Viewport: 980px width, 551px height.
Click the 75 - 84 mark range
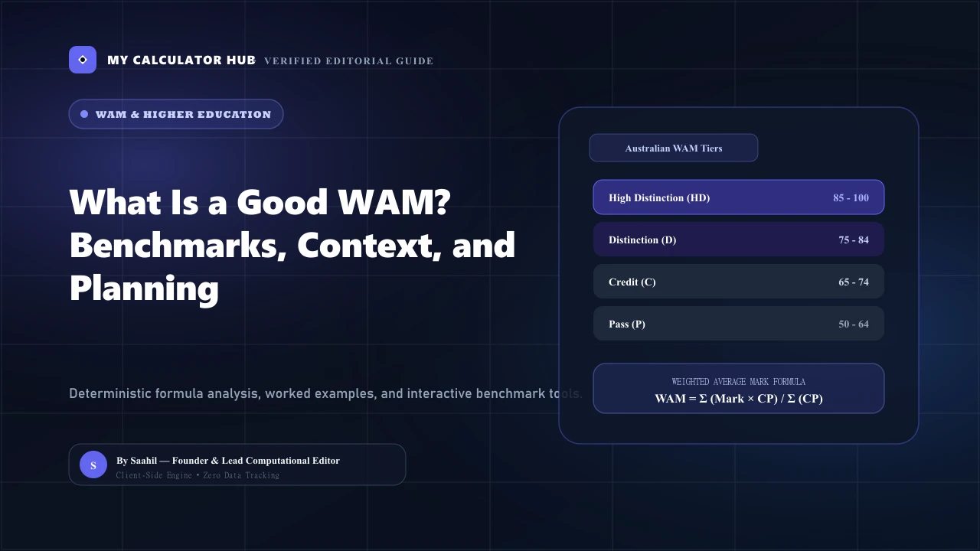pos(854,240)
